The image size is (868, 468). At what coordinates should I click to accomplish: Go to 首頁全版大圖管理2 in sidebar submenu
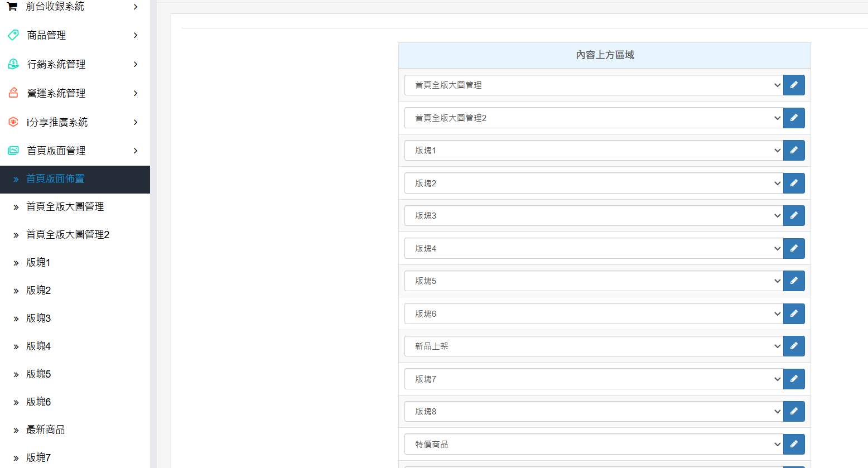[x=75, y=235]
